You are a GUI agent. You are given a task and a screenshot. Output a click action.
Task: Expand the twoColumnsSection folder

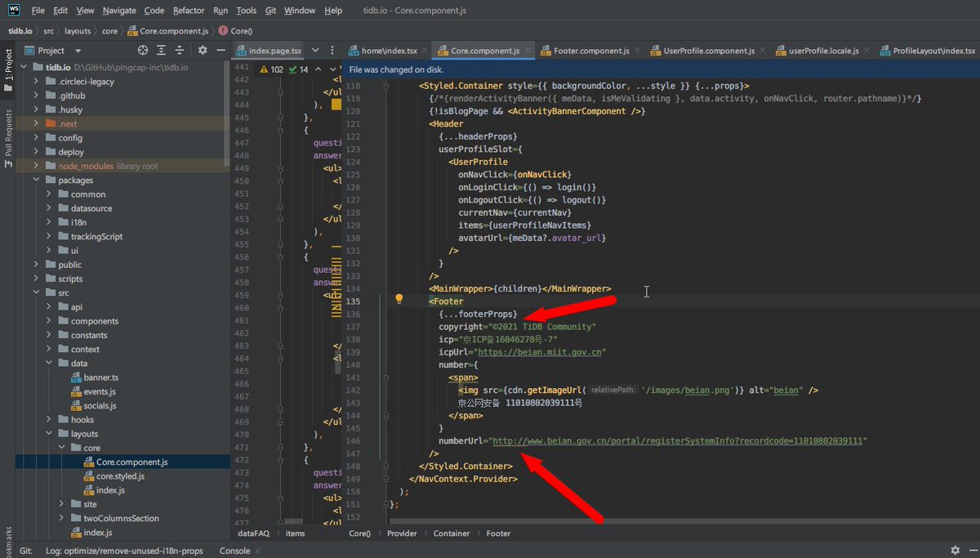(x=61, y=518)
